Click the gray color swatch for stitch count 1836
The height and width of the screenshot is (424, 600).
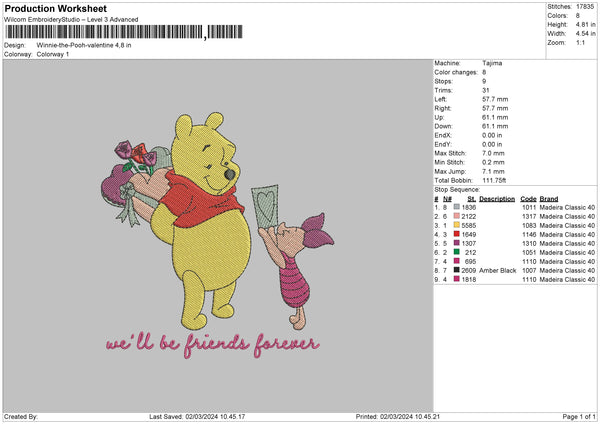(x=457, y=207)
